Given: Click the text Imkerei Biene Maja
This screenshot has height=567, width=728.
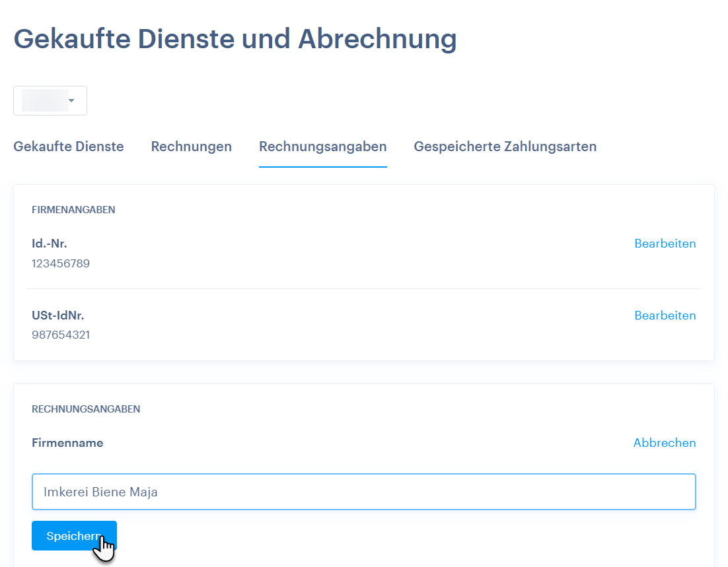Looking at the screenshot, I should (x=100, y=492).
